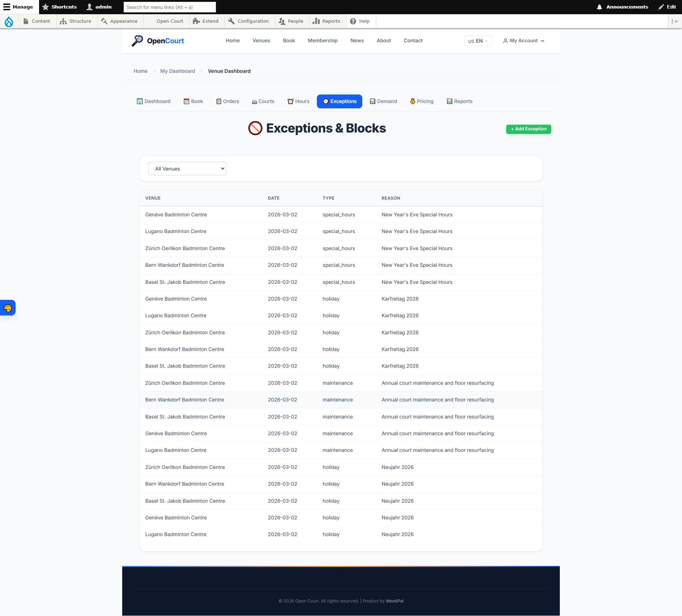Screen dimensions: 682x616
Task: Expand the My Account menu
Action: click(524, 41)
